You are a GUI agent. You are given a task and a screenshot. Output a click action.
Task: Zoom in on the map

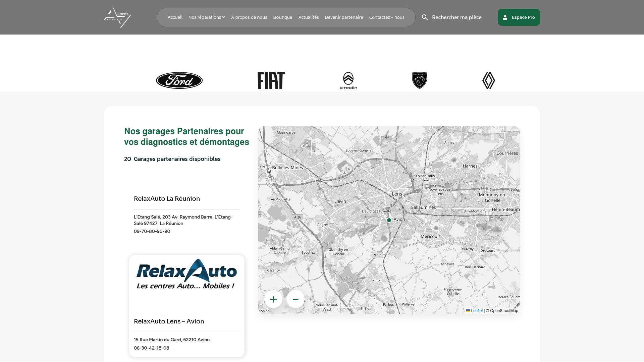tap(273, 299)
